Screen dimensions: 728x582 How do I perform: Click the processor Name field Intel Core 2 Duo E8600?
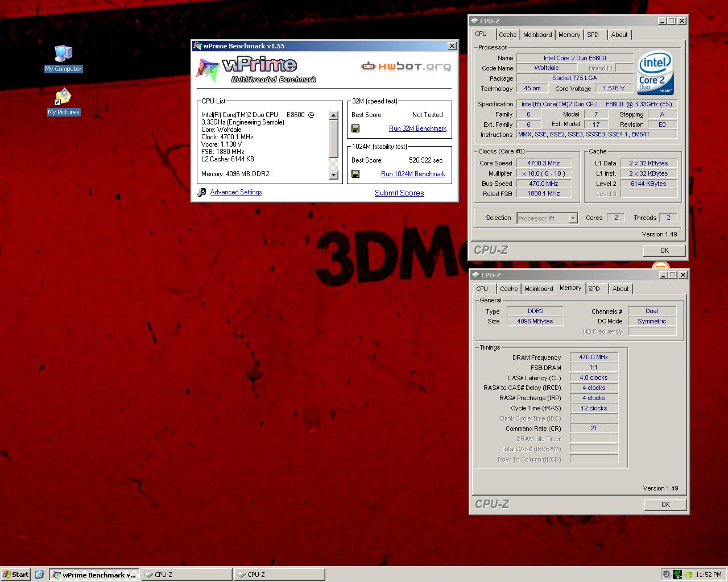[574, 58]
